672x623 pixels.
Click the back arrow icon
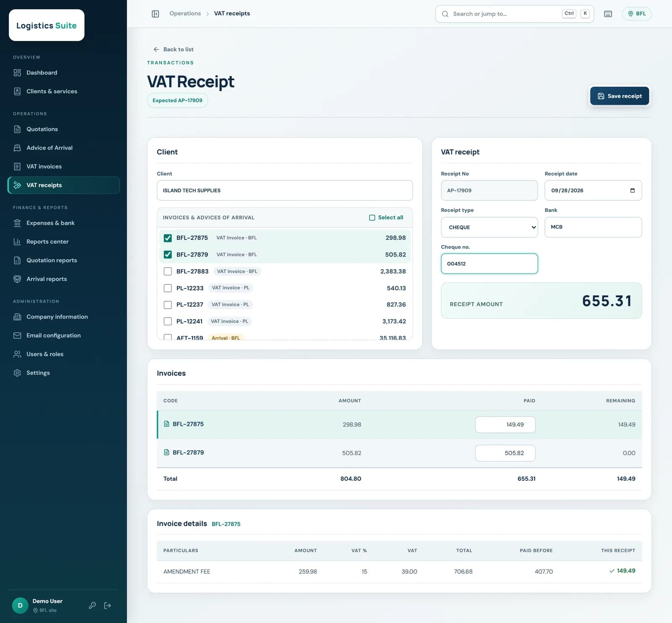156,49
